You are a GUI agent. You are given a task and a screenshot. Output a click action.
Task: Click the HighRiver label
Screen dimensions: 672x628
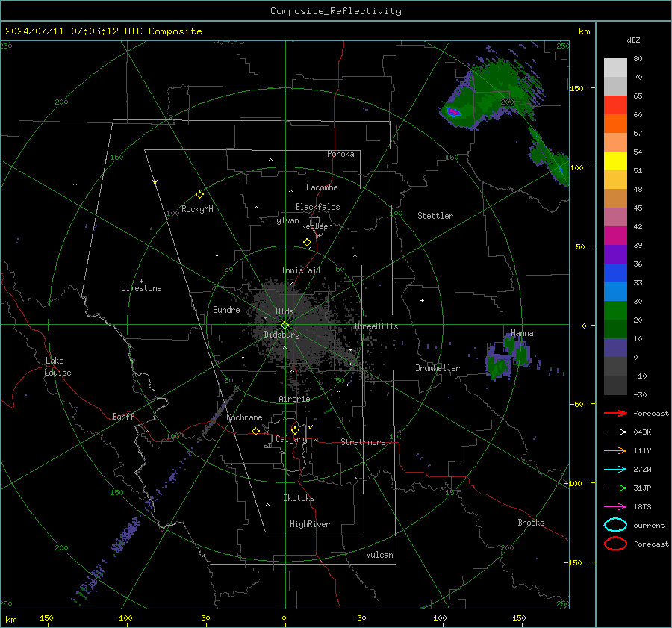click(310, 524)
